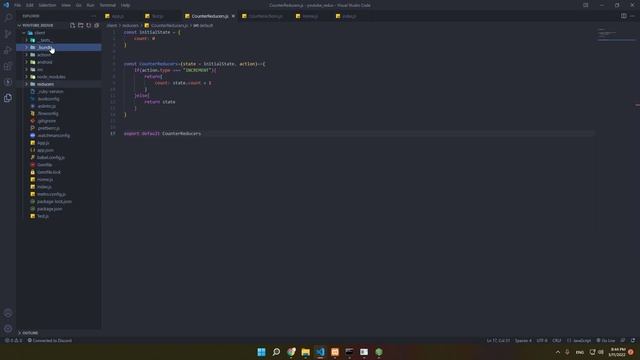The height and width of the screenshot is (360, 640).
Task: Open metro.config.js in the explorer
Action: (x=58, y=194)
